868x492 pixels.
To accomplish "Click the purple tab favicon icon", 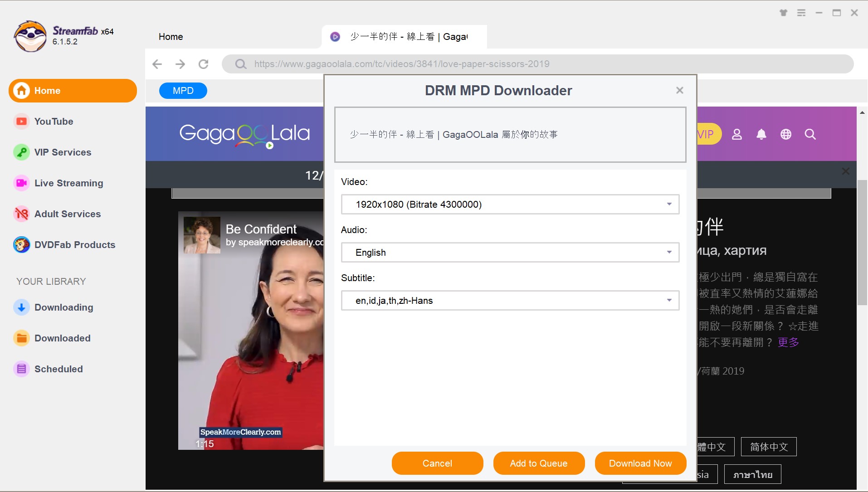I will [335, 37].
